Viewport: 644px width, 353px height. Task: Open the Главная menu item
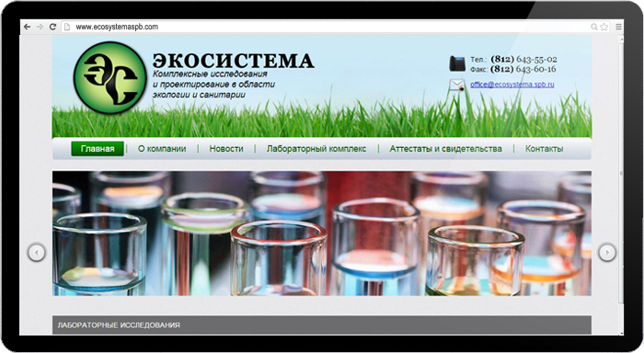coord(98,149)
